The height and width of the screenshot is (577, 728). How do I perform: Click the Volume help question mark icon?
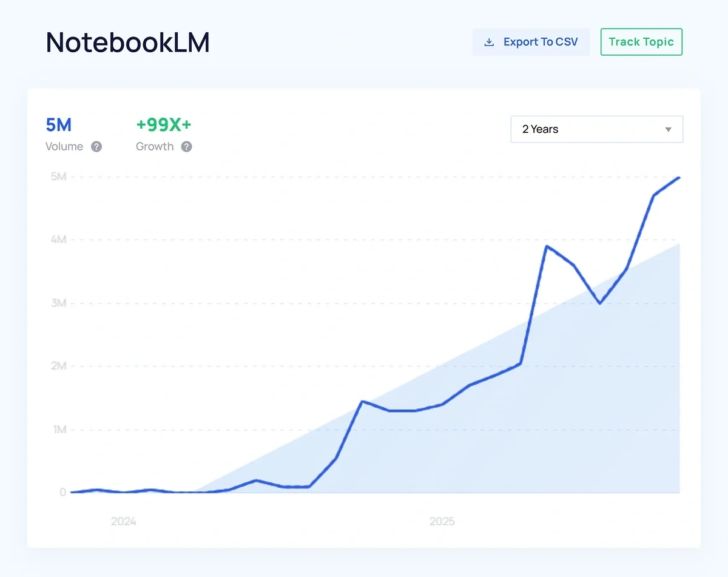96,147
